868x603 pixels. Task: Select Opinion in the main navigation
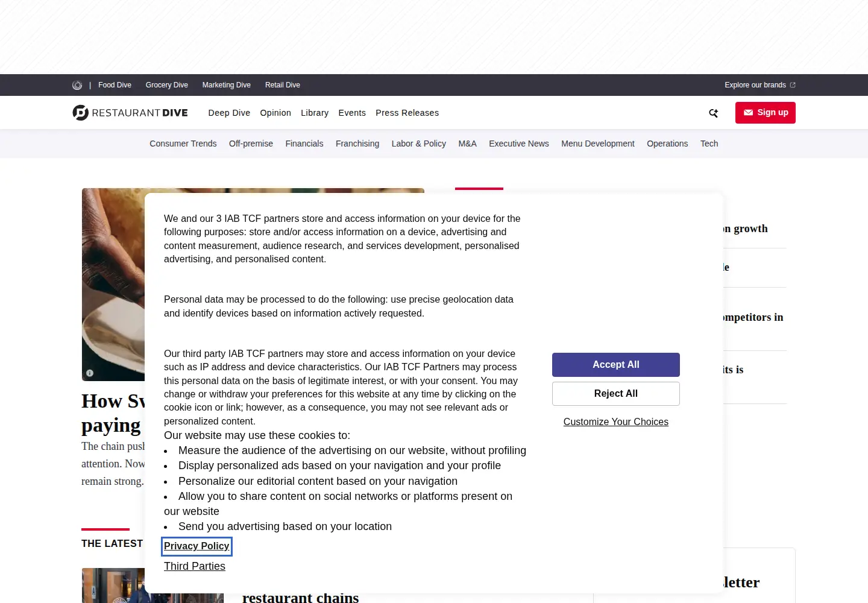click(275, 113)
